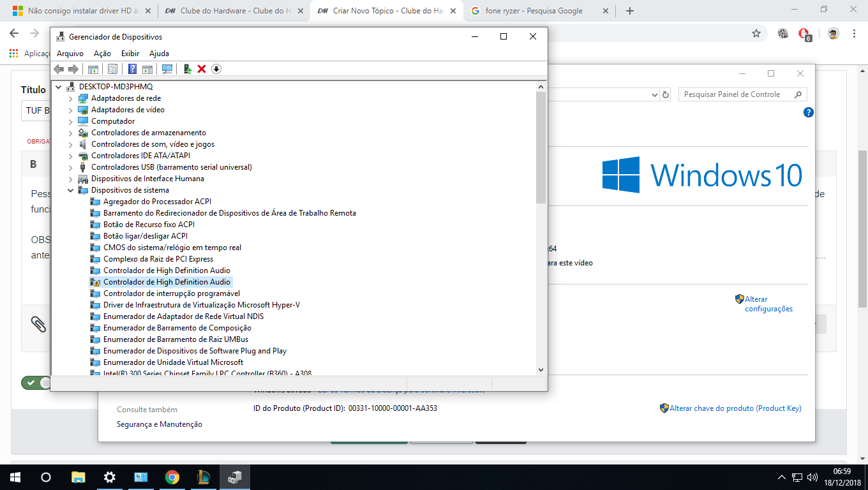Click the volume icon in system tray
The height and width of the screenshot is (490, 868).
812,477
